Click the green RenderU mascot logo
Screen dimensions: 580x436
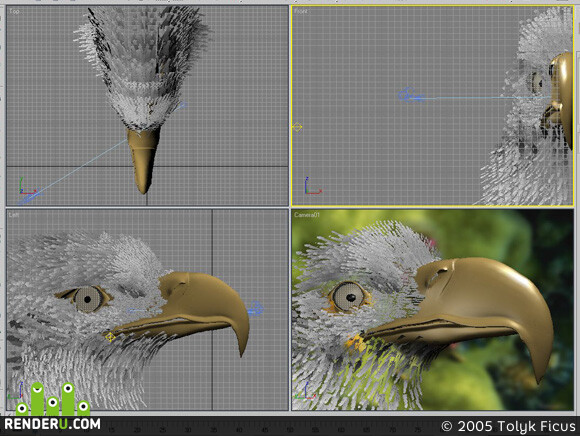point(53,399)
